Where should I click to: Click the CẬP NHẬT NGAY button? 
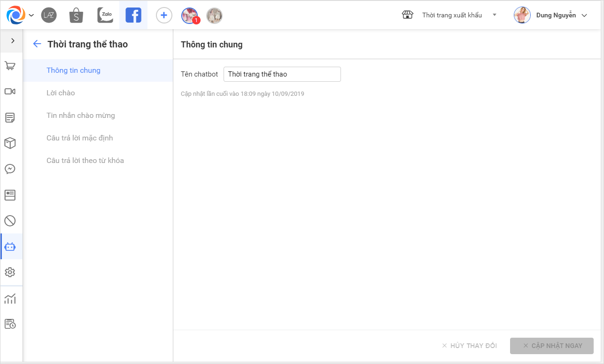[552, 346]
